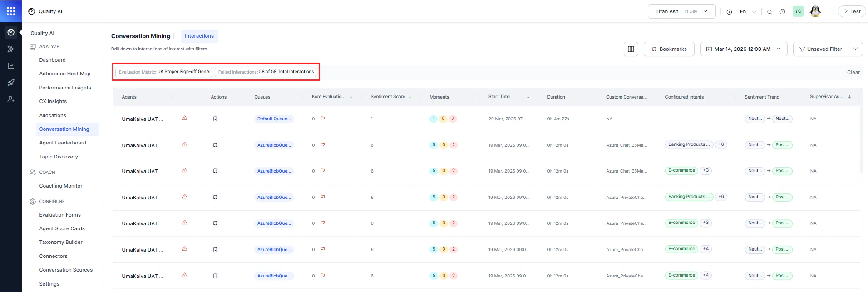Expand the +3 intents in Azure_Chat_25Ma E-commerce row
868x292 pixels.
[705, 171]
